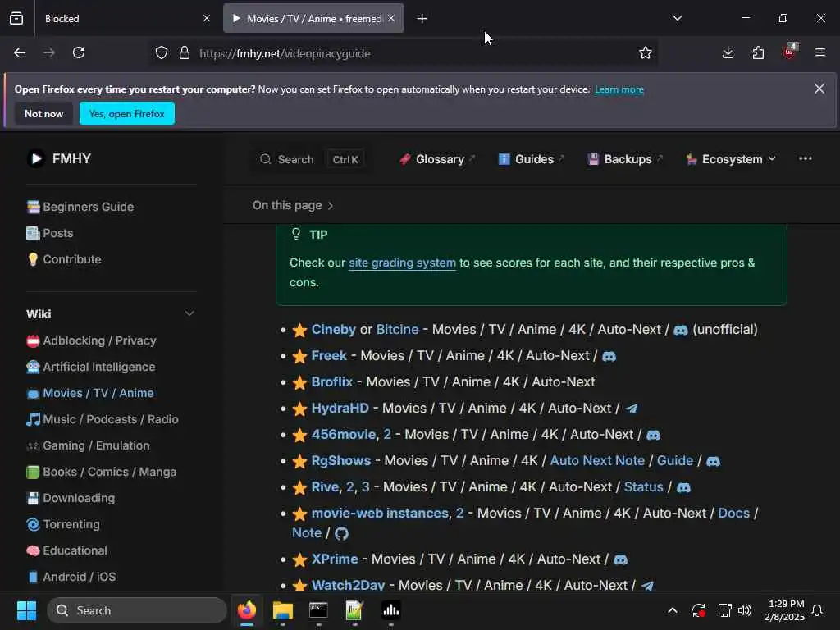Open the Discord icon beside 456movie
Image resolution: width=840 pixels, height=630 pixels.
653,435
